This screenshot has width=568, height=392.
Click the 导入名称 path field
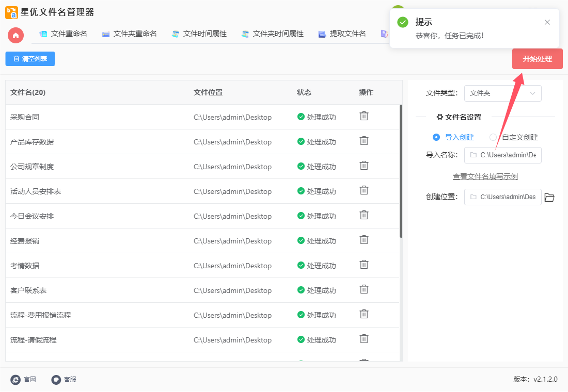click(502, 155)
